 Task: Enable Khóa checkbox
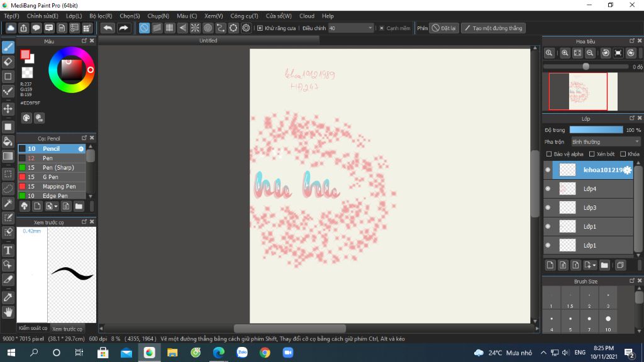(623, 154)
